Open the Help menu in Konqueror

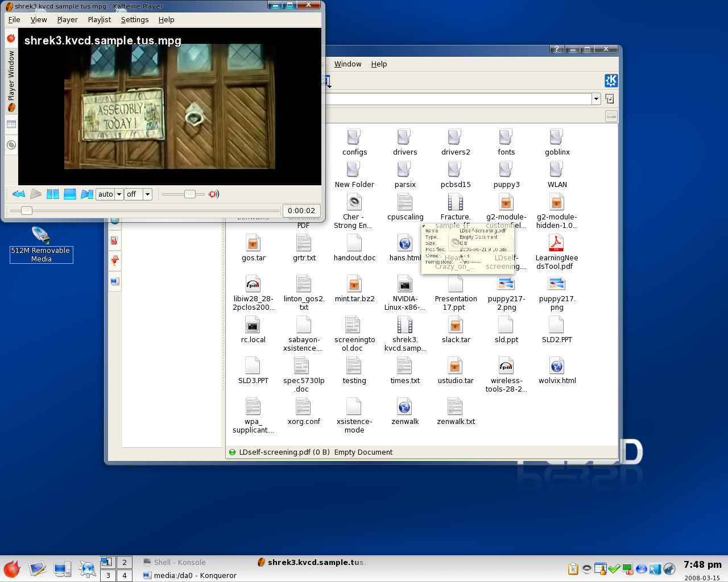coord(379,64)
